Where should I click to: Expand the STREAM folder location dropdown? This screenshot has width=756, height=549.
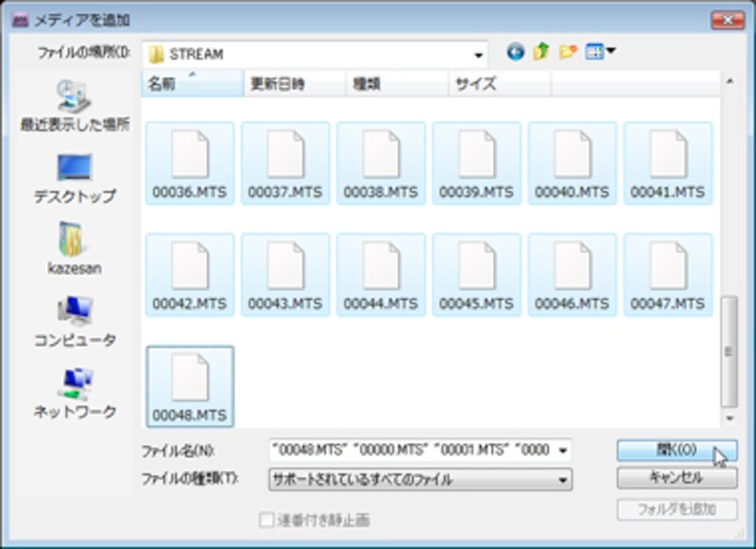click(479, 54)
